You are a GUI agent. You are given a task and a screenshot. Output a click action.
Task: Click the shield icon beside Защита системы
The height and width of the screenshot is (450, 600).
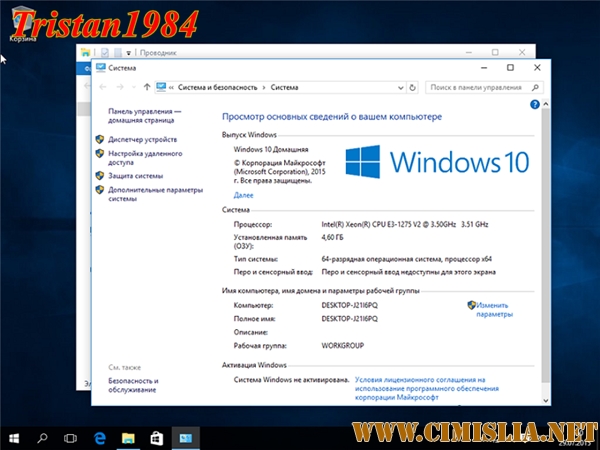(x=100, y=176)
